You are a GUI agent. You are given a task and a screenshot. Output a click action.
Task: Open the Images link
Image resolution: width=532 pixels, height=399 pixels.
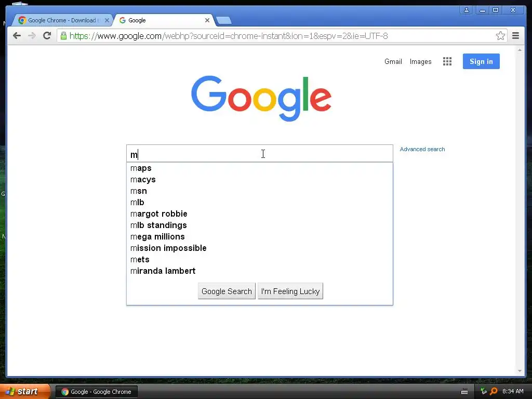pyautogui.click(x=420, y=61)
